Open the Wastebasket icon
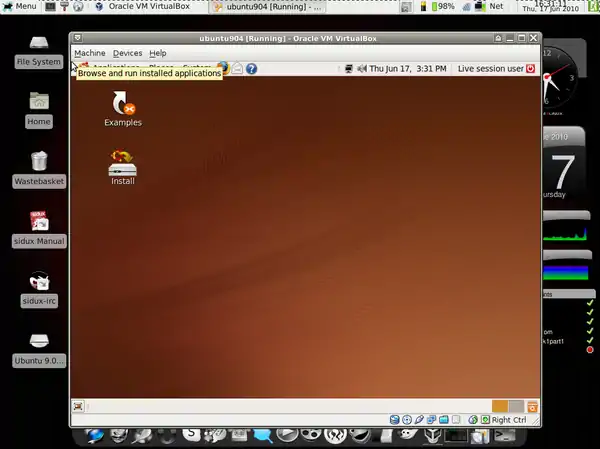The height and width of the screenshot is (449, 600). tap(38, 163)
